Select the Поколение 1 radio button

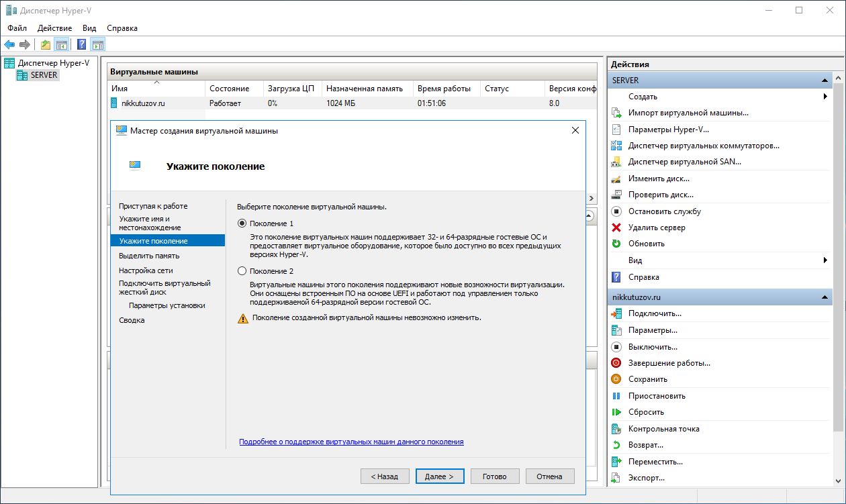click(x=242, y=223)
